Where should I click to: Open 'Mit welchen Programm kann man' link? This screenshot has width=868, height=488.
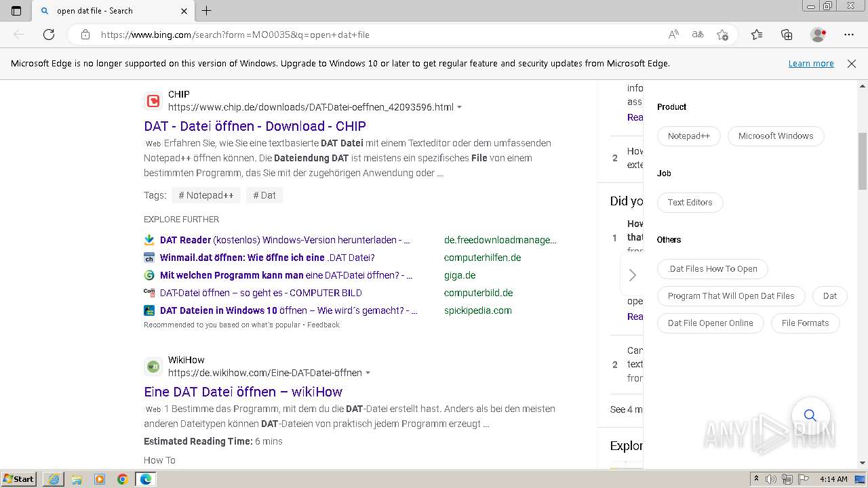286,275
